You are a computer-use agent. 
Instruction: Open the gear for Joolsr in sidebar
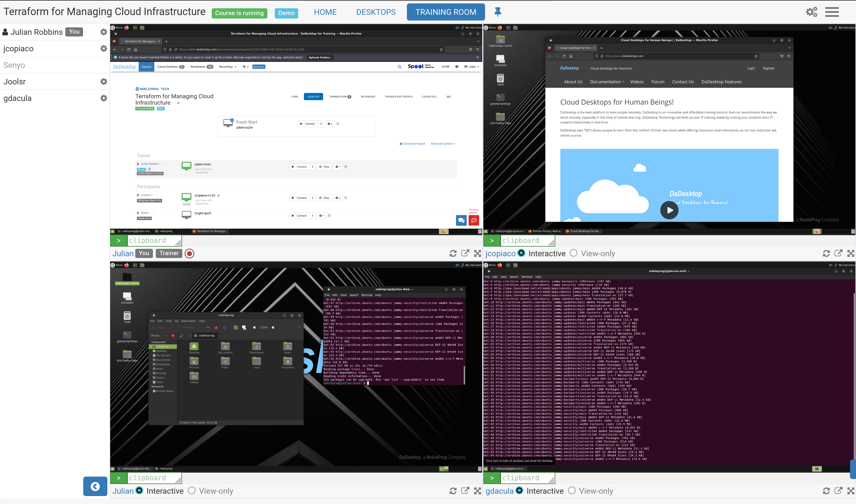(x=104, y=82)
